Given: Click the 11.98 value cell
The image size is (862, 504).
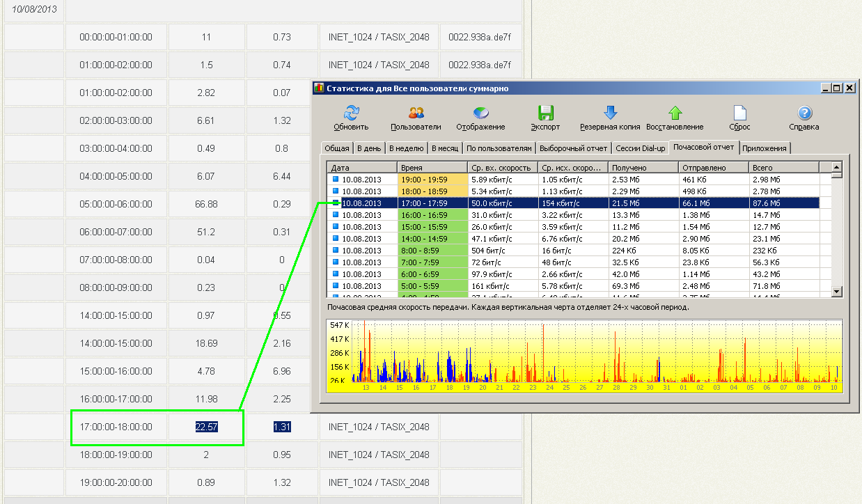Looking at the screenshot, I should tap(206, 399).
